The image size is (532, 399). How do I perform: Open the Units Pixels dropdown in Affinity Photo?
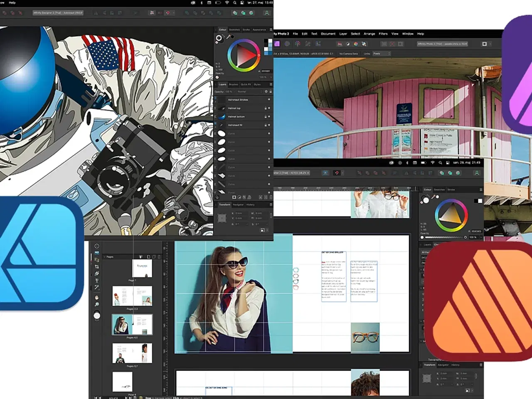(x=381, y=54)
